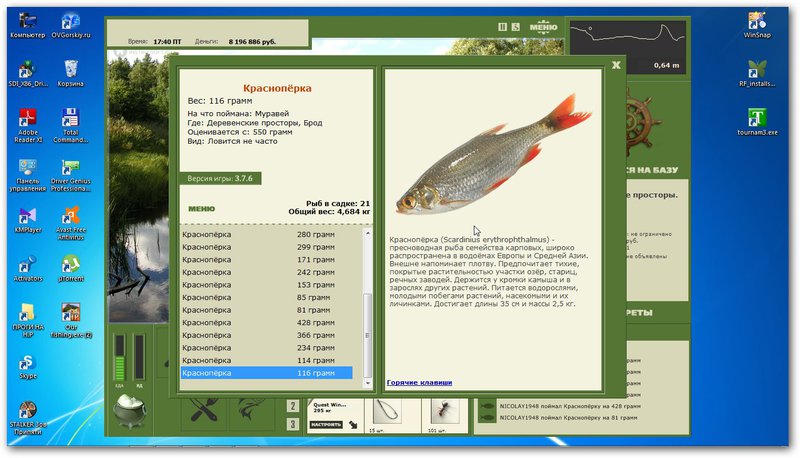Open Панель управления desktop icon
This screenshot has height=458, width=800.
(28, 175)
